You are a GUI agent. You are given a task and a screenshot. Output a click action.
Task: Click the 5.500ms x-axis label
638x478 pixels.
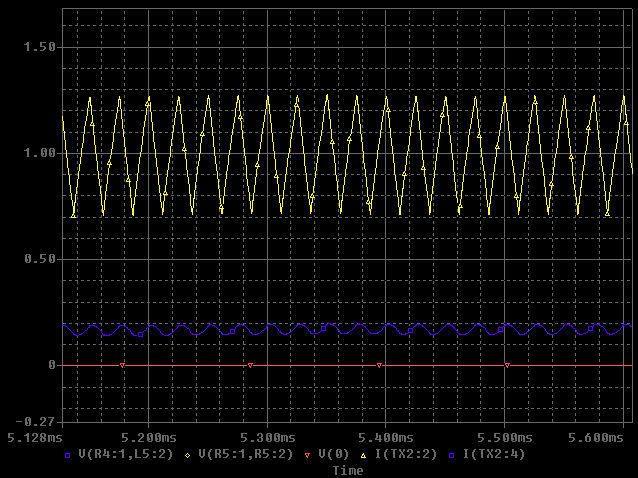[505, 438]
